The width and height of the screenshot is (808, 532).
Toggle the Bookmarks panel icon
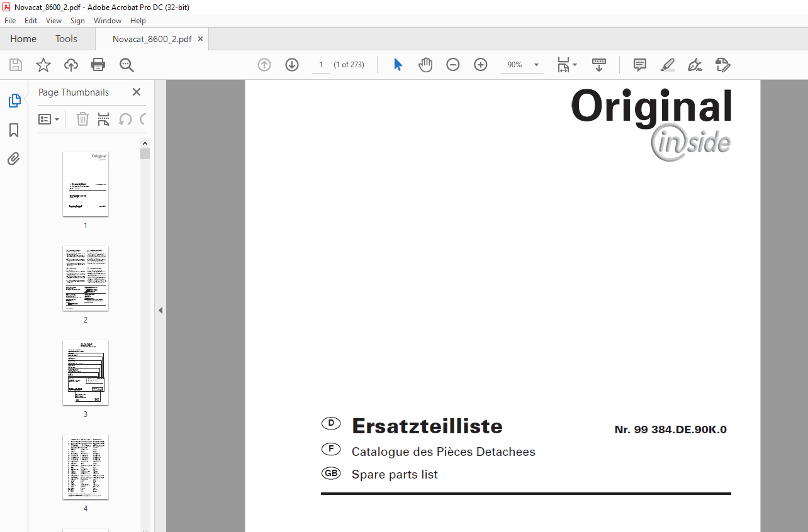14,130
